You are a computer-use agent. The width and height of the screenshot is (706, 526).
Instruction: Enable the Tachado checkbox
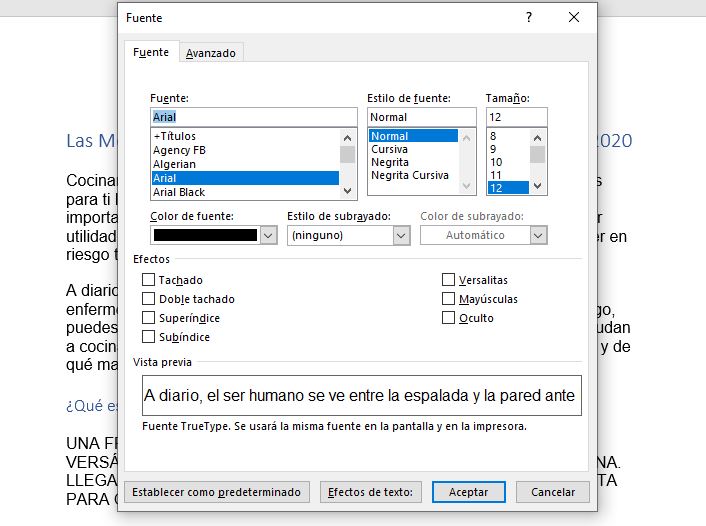(x=149, y=280)
